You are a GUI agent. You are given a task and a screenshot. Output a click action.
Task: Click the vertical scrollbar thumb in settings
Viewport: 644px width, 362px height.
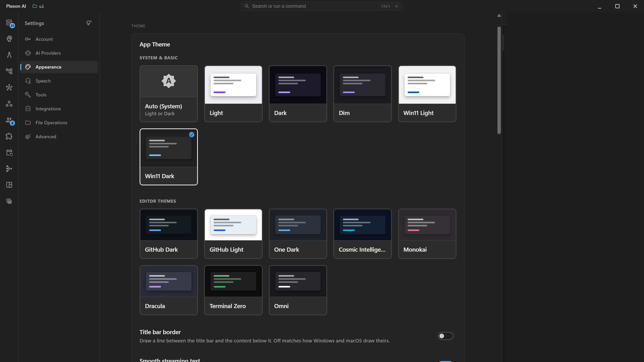coord(499,80)
